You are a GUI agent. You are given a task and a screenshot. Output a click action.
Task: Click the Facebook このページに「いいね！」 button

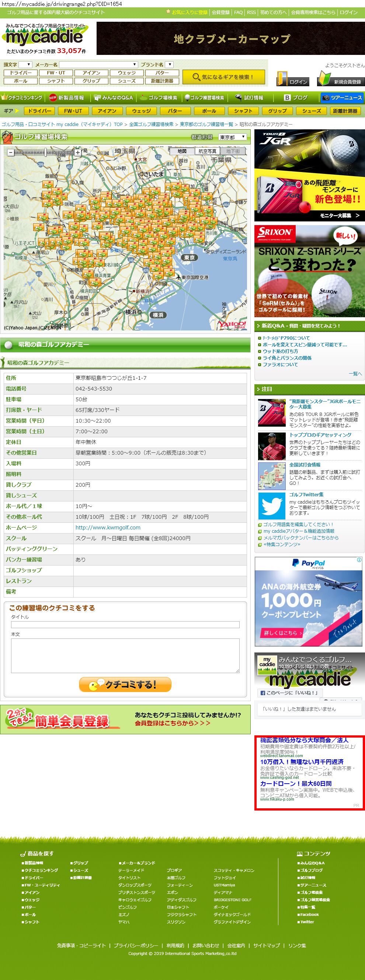click(290, 693)
